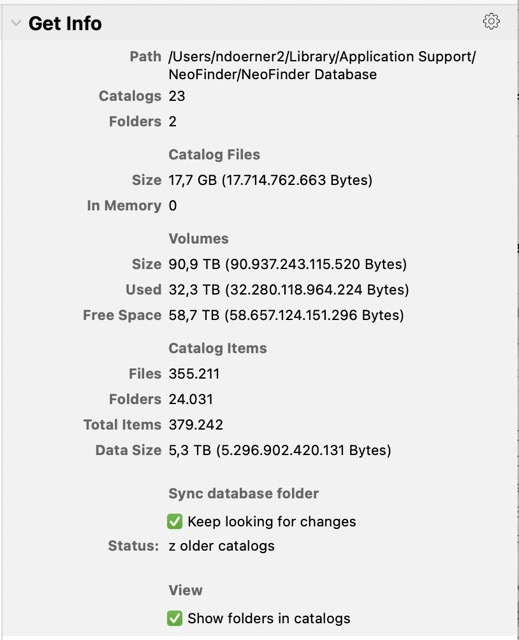
Task: Click the Catalog Files size 17,7 GB value
Action: tap(271, 180)
